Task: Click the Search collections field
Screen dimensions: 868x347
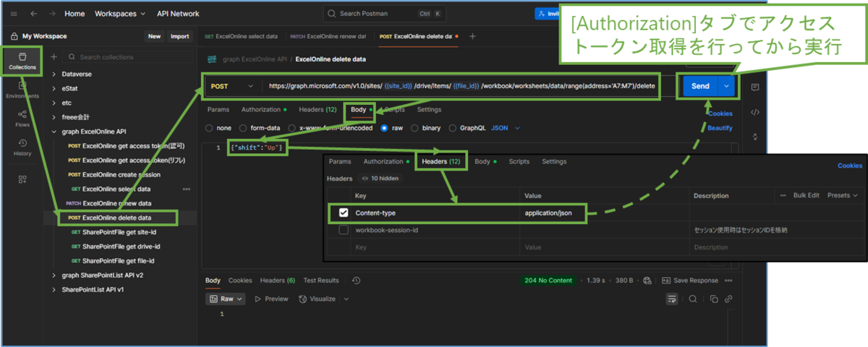Action: [x=127, y=56]
